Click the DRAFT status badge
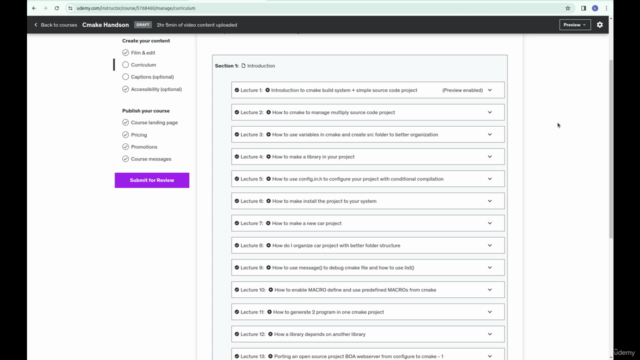640x360 pixels. (x=143, y=25)
